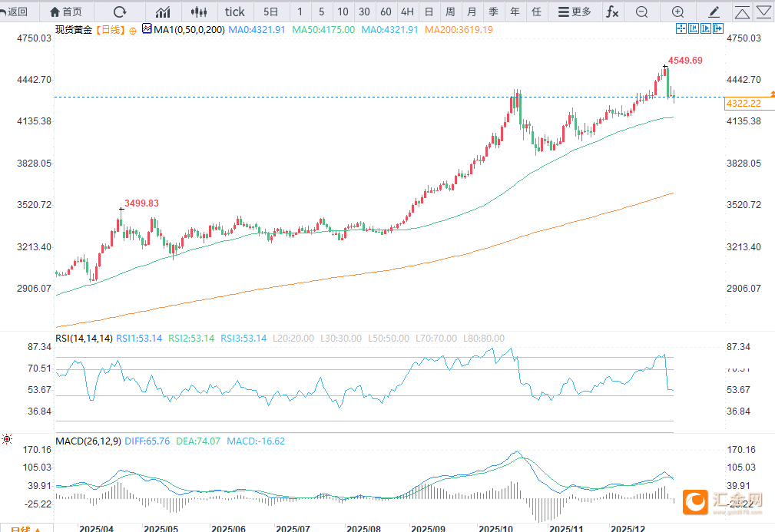The width and height of the screenshot is (775, 532).
Task: Go back with the 返回 button
Action: pos(15,12)
